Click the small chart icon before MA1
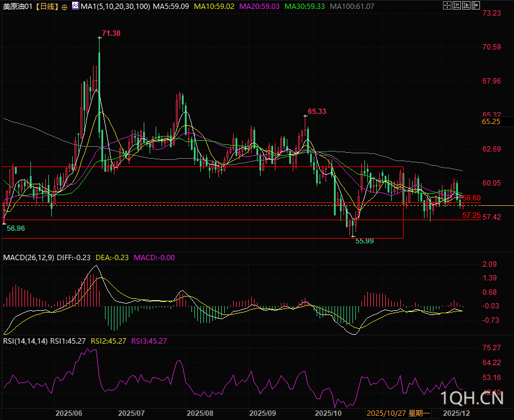The height and width of the screenshot is (420, 514). [x=75, y=5]
